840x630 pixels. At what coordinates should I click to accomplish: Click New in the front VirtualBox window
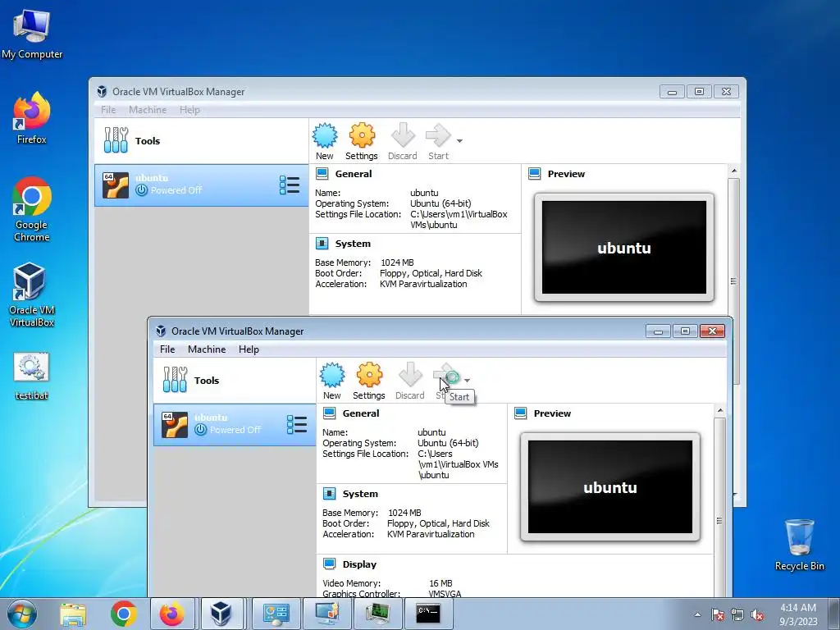tap(331, 381)
